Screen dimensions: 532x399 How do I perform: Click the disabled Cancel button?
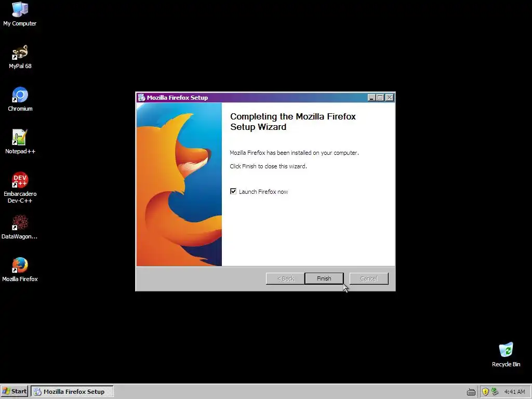[369, 278]
